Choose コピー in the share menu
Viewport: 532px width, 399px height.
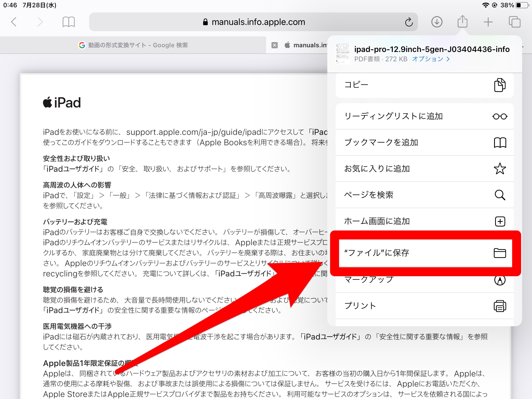click(x=424, y=85)
